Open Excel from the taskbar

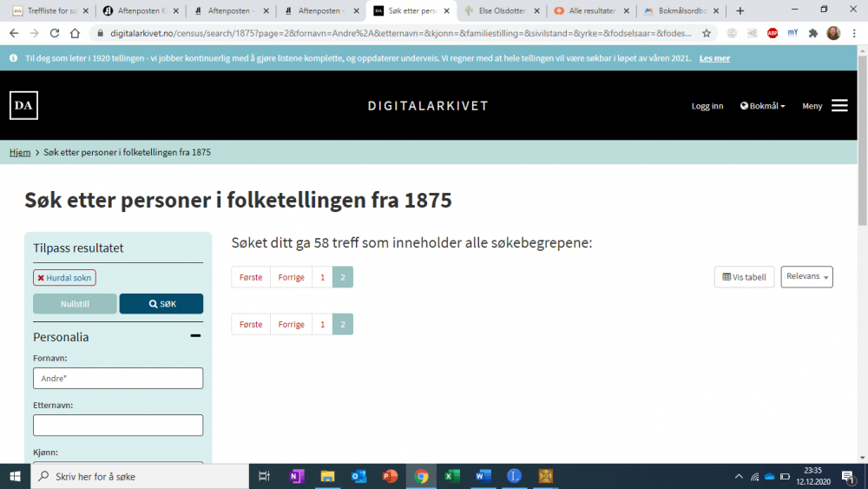pyautogui.click(x=452, y=476)
